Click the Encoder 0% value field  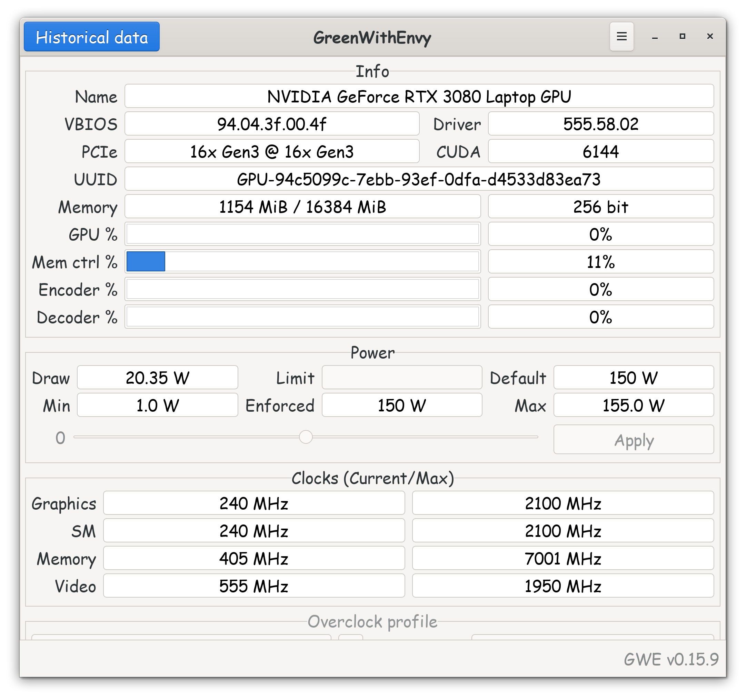pos(601,289)
